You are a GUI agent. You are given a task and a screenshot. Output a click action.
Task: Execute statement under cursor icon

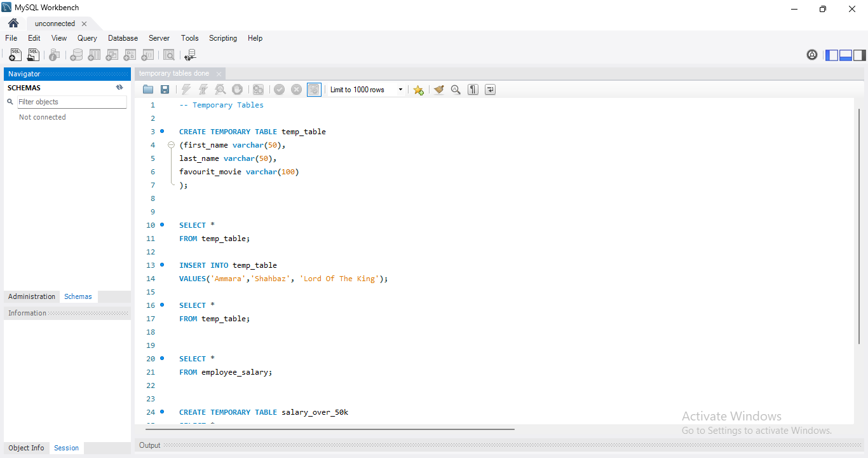pos(203,90)
